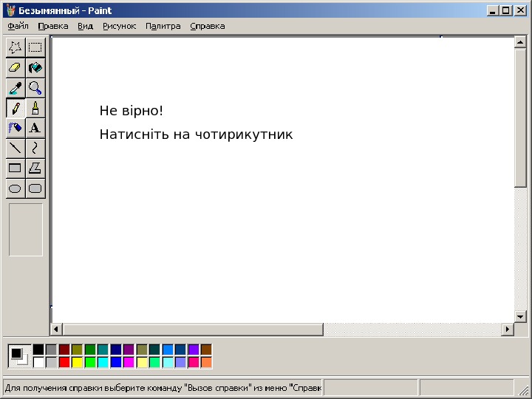Select the Curve tool
Viewport: 532px width, 399px height.
click(x=35, y=149)
